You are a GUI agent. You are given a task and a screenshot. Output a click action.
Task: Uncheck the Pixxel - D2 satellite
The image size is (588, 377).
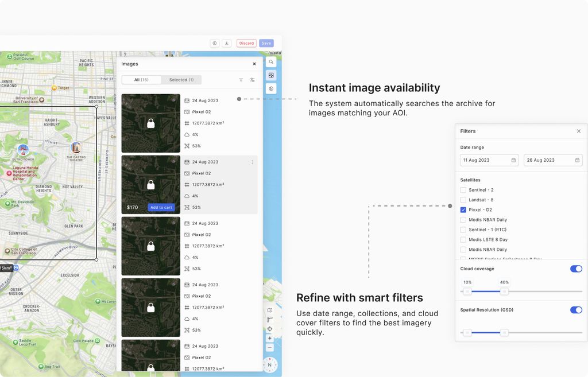pyautogui.click(x=463, y=210)
